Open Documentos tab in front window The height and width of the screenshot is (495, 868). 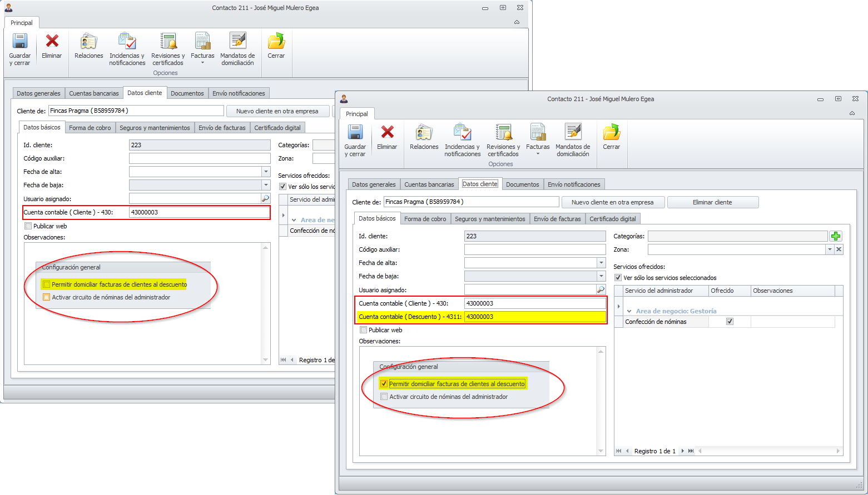523,184
